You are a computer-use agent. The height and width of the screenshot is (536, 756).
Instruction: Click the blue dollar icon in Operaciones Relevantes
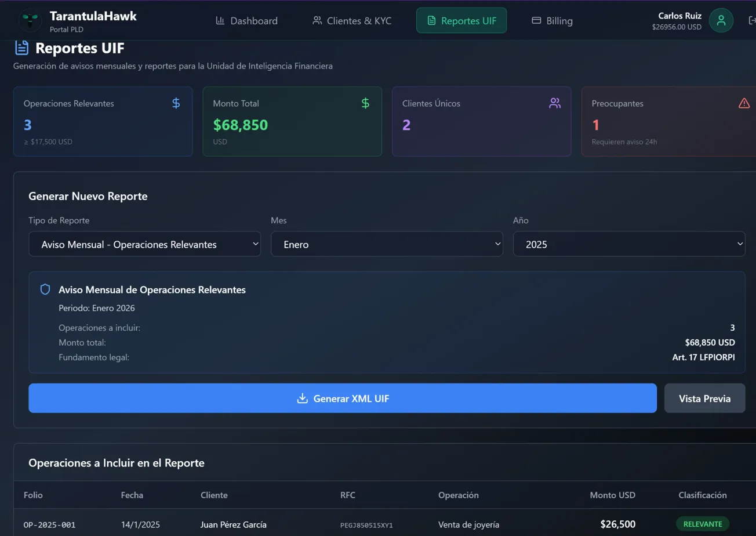[x=176, y=103]
